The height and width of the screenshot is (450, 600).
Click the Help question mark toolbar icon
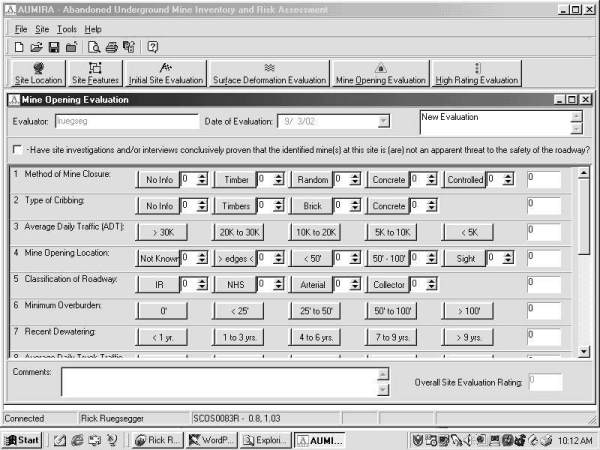(x=153, y=47)
